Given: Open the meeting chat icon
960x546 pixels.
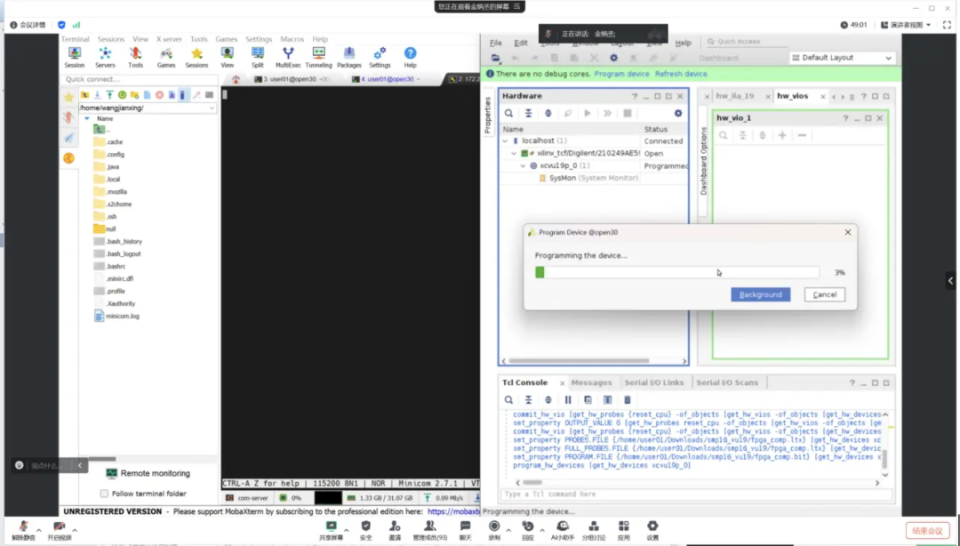Looking at the screenshot, I should click(x=465, y=530).
